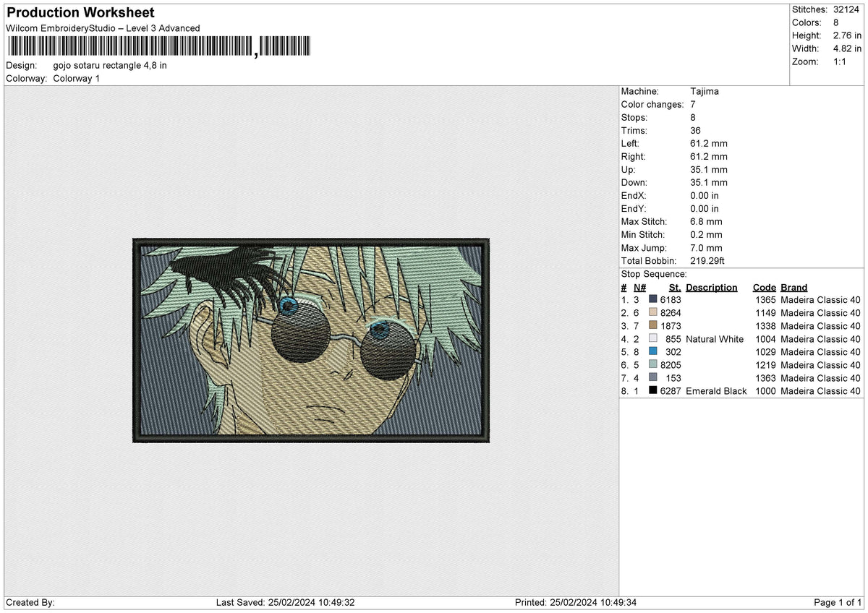Click the EndY value "0.00 in"
Viewport: 868px width, 613px height.
[705, 209]
